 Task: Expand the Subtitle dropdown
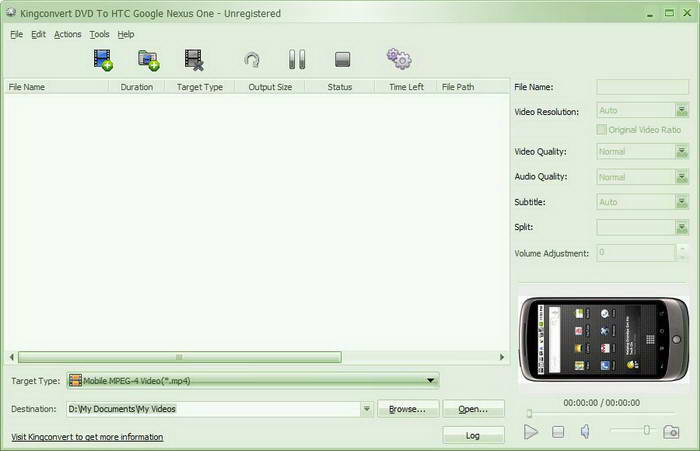point(682,202)
